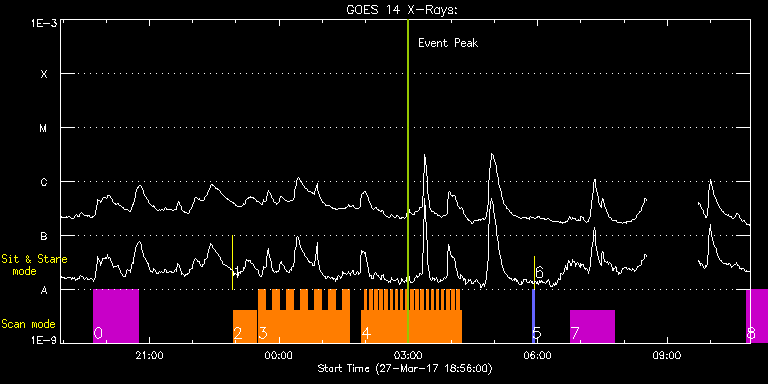
Task: Select the orange block labeled 4
Action: (411, 316)
